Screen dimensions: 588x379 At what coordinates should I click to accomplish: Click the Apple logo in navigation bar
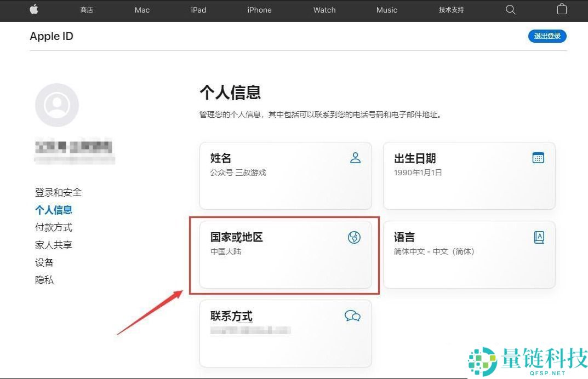click(34, 9)
